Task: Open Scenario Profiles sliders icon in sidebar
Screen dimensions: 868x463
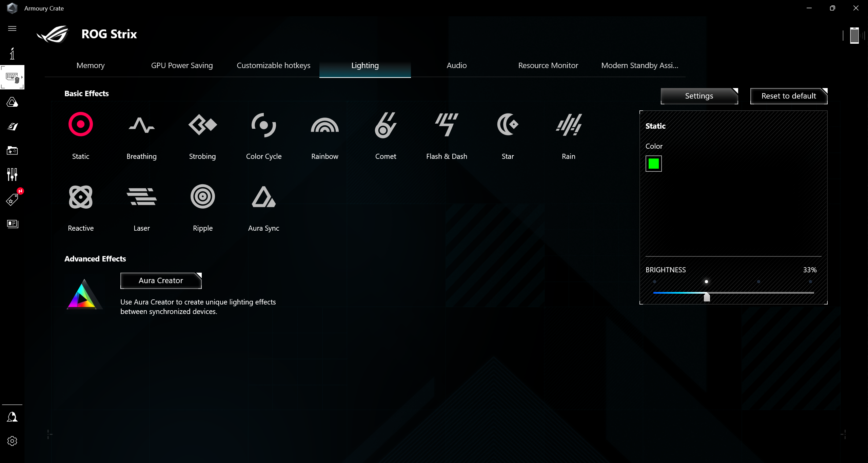Action: coord(12,174)
